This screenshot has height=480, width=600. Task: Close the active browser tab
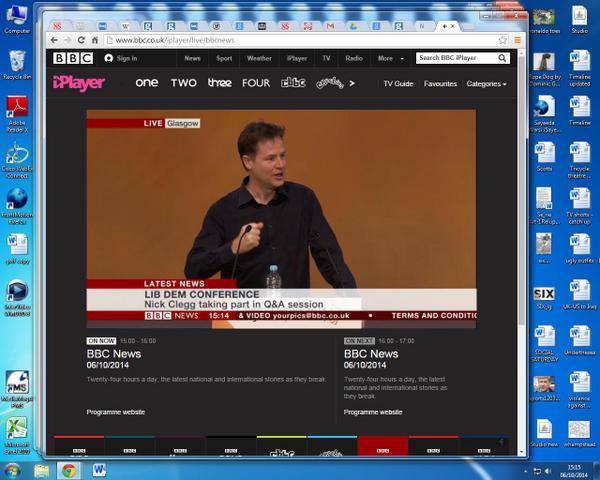click(453, 26)
